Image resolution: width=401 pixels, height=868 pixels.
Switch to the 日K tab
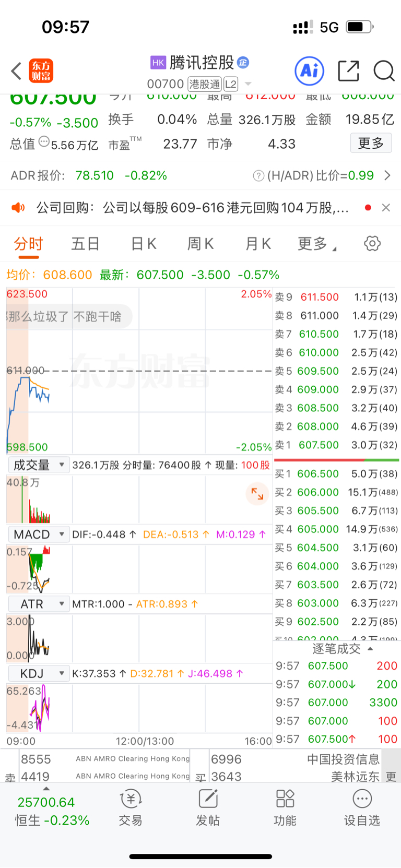click(x=144, y=244)
